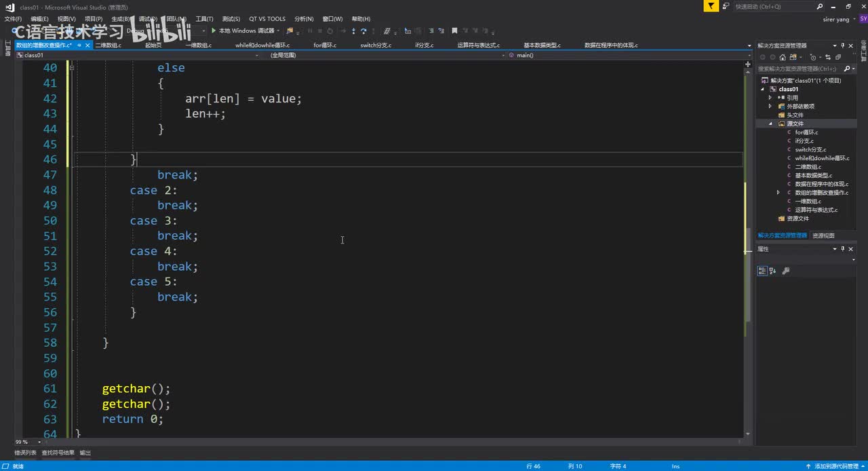Click the Collapse All icon in Solution Explorer
Screen dimensions: 868x471
tap(837, 58)
